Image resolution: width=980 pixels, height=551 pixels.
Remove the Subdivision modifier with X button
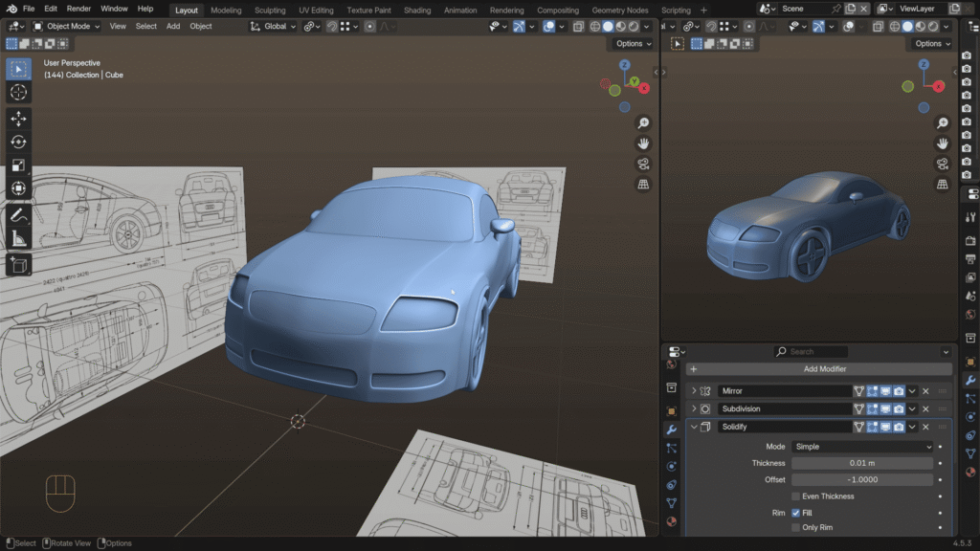pos(925,409)
